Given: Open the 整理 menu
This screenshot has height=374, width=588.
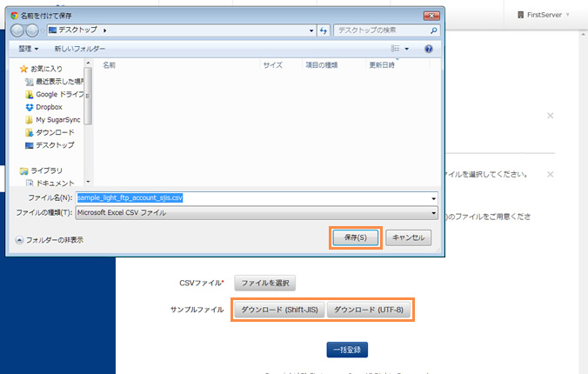Looking at the screenshot, I should (x=29, y=49).
